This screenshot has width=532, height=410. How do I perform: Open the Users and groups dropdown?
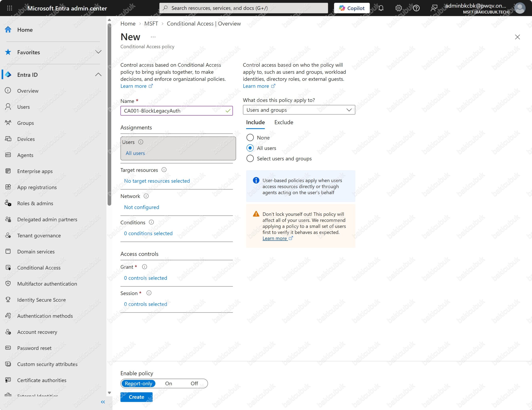click(x=299, y=110)
